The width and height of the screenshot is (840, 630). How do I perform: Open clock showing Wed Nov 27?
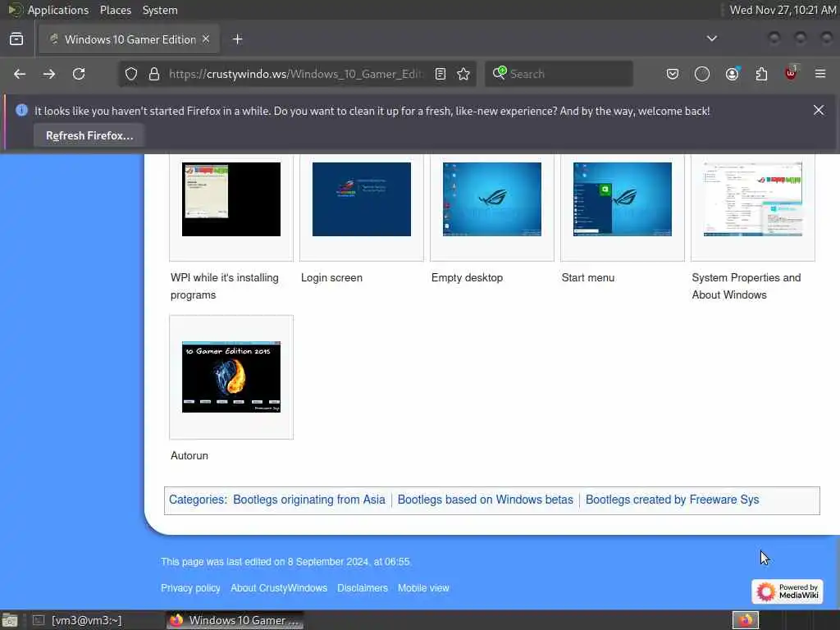783,10
